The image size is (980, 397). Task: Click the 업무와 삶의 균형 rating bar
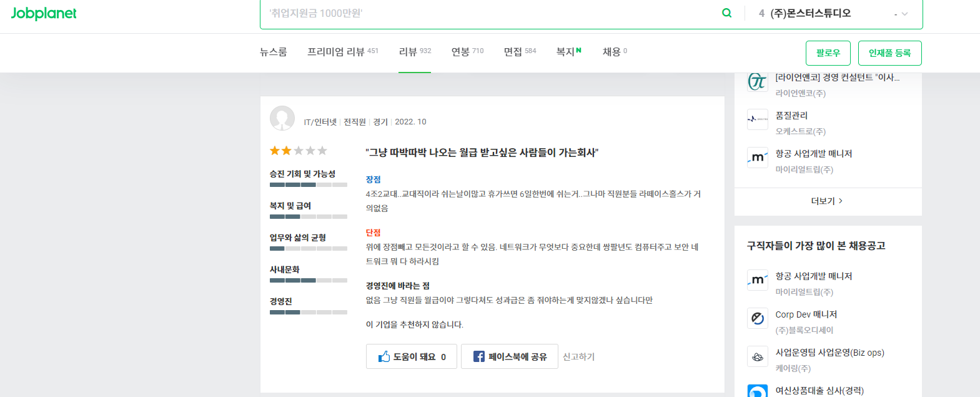click(309, 249)
